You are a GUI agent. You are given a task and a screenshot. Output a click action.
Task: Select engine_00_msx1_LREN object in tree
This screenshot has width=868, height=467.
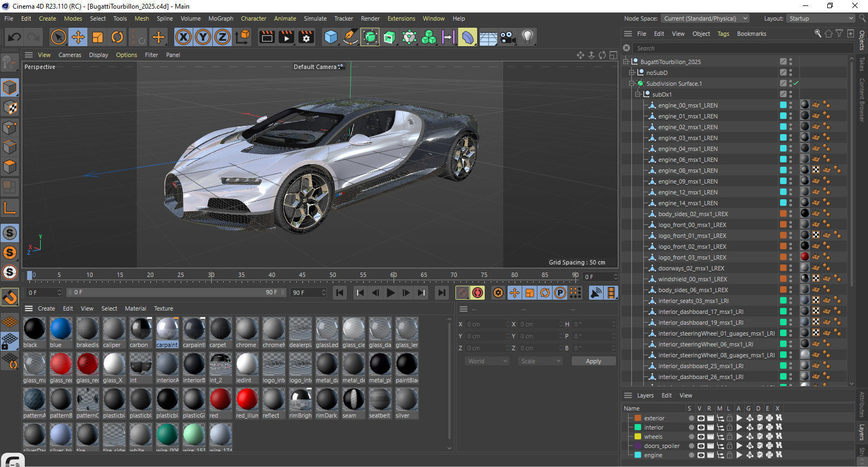point(687,105)
